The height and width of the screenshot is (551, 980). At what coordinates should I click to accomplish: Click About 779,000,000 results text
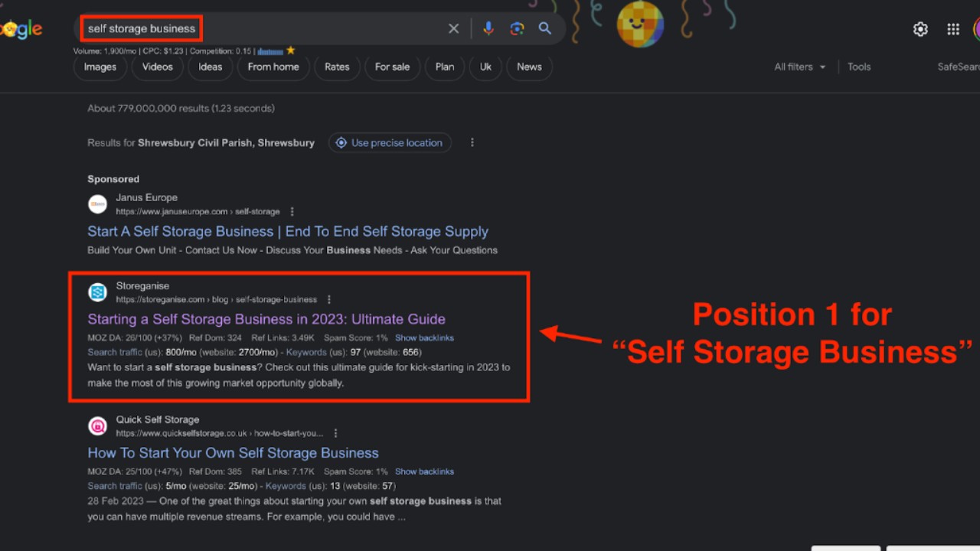pyautogui.click(x=181, y=108)
